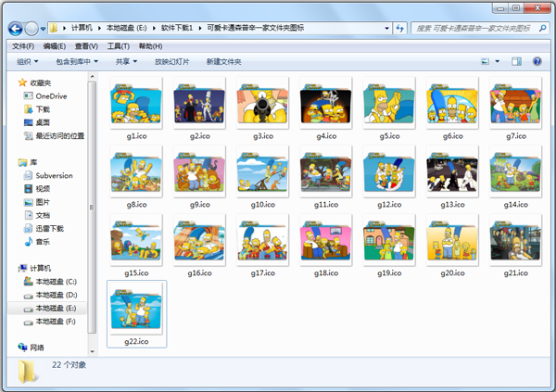Open the 文件(F) menu

(x=23, y=45)
